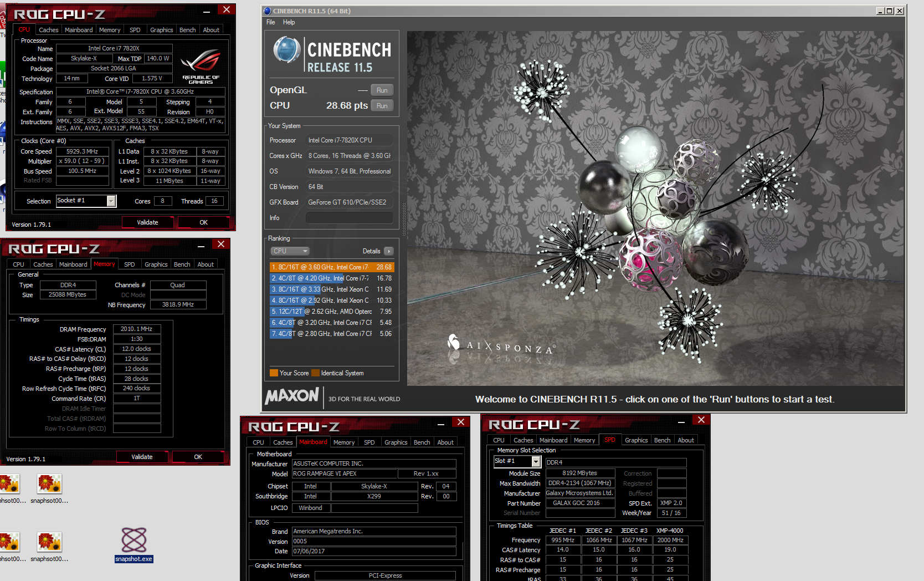Image resolution: width=924 pixels, height=581 pixels.
Task: Open the Help menu in Cinebench
Action: tap(289, 22)
